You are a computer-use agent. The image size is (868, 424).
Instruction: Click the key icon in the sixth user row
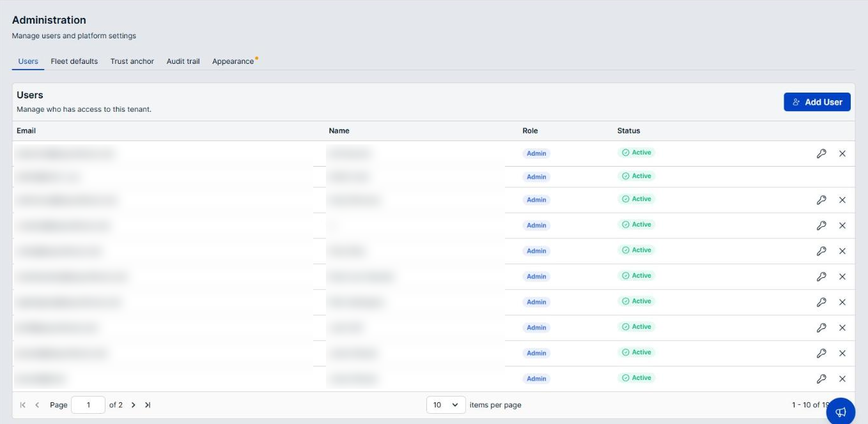pyautogui.click(x=821, y=276)
